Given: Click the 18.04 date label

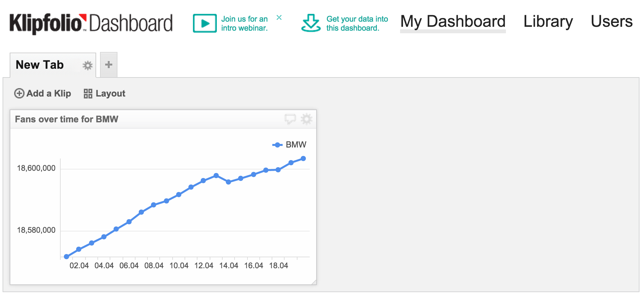Looking at the screenshot, I should [x=278, y=266].
